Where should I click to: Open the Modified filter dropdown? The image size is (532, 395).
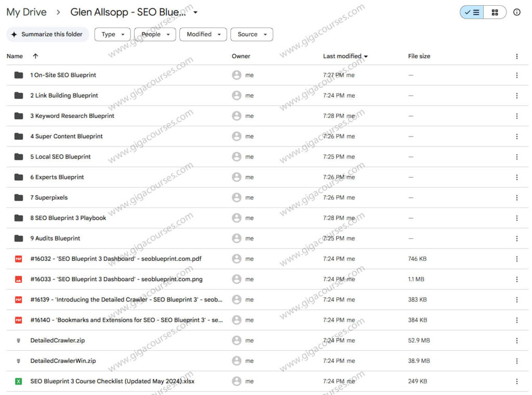[x=203, y=34]
